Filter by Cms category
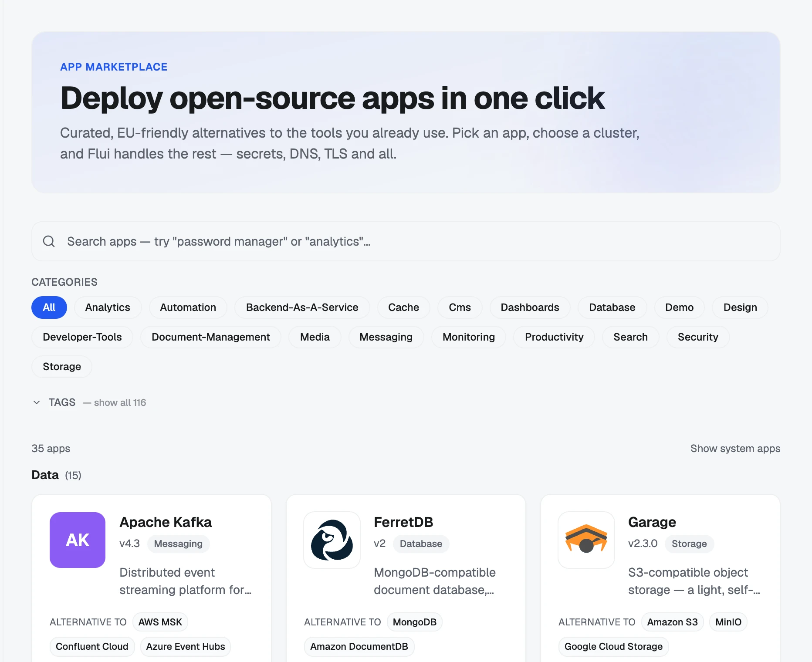Viewport: 812px width, 662px height. point(460,307)
